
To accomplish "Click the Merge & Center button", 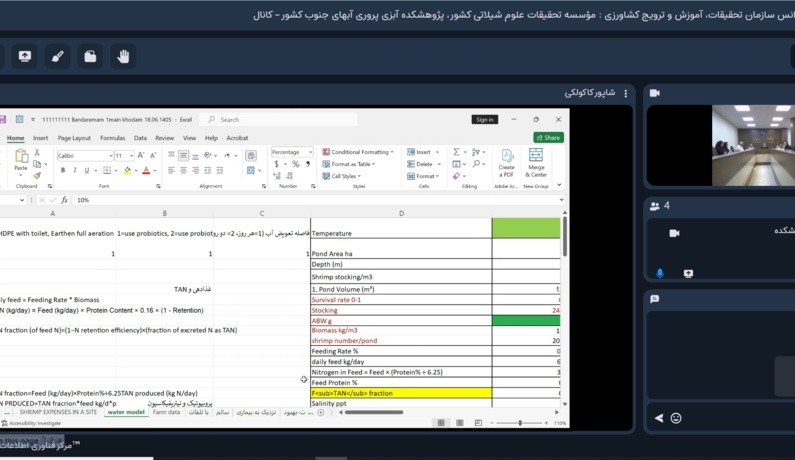I will [x=536, y=163].
